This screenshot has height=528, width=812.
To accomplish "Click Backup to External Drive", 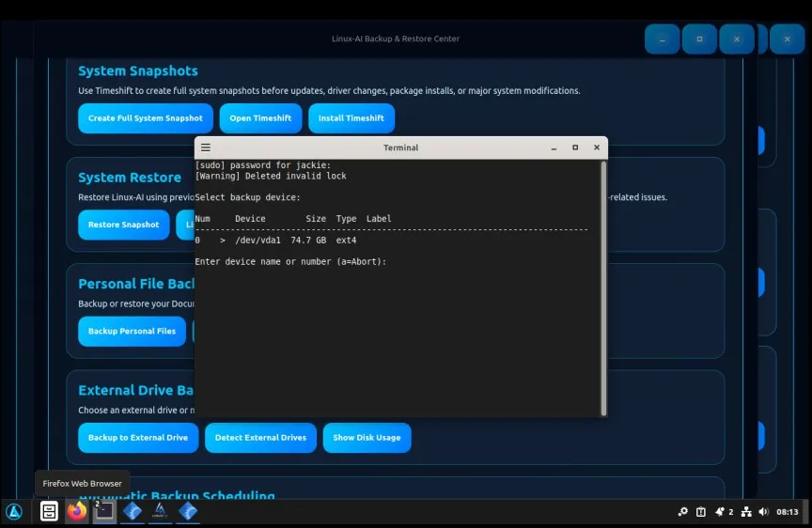I will click(x=138, y=438).
